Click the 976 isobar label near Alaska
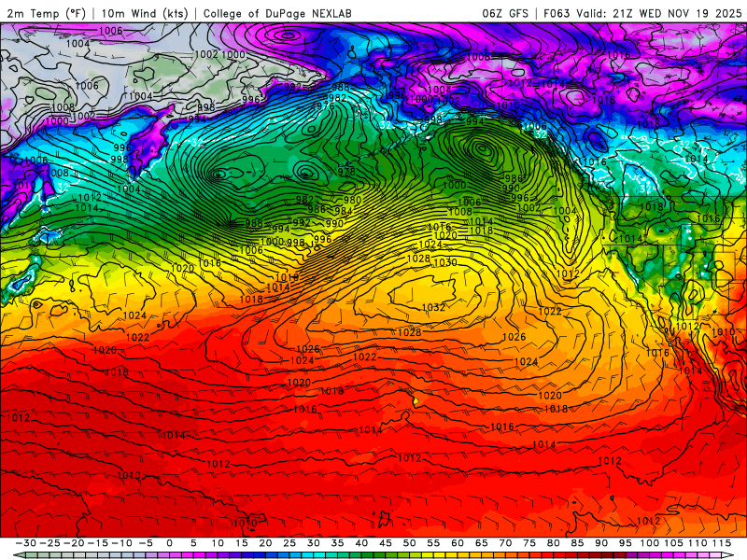Image resolution: width=747 pixels, height=560 pixels. (x=325, y=106)
